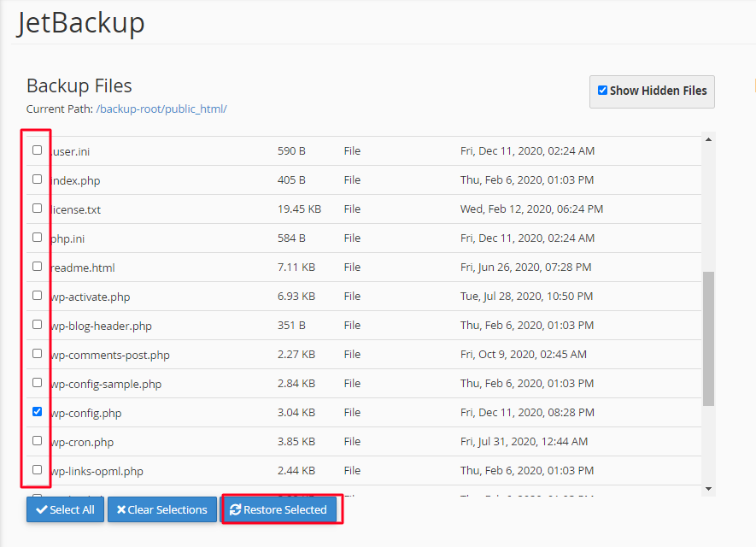This screenshot has width=756, height=547.
Task: Click the Restore Selected button
Action: tap(278, 509)
